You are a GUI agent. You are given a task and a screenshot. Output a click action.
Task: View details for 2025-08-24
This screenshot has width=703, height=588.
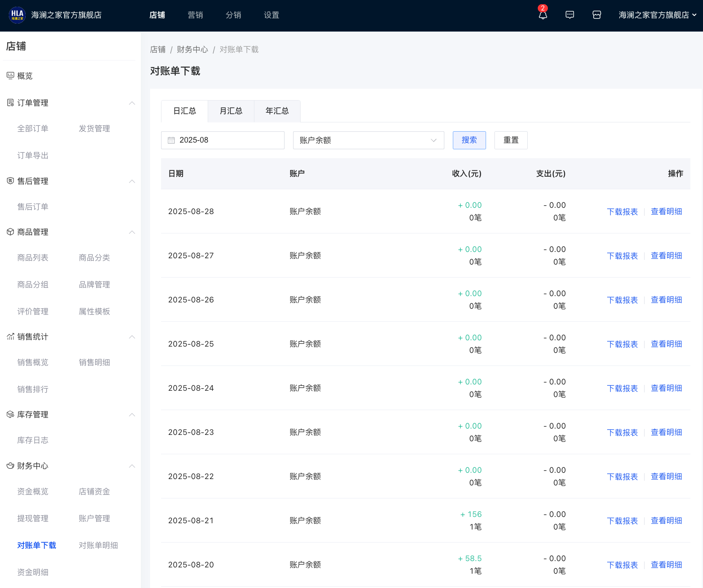[666, 388]
